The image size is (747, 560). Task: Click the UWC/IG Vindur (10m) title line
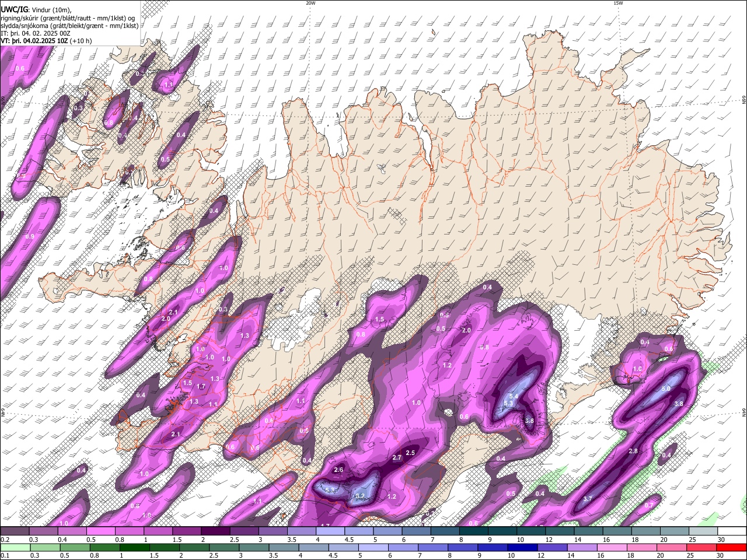point(36,9)
